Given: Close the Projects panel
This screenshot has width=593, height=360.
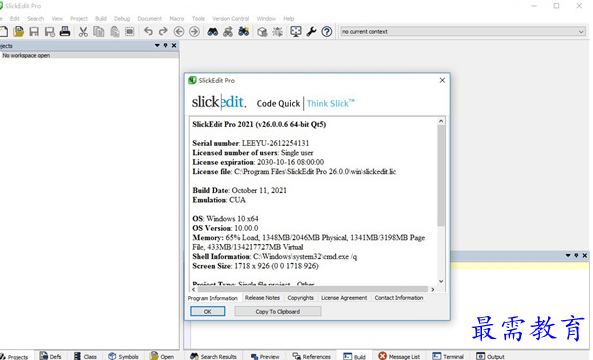Looking at the screenshot, I should tap(174, 45).
